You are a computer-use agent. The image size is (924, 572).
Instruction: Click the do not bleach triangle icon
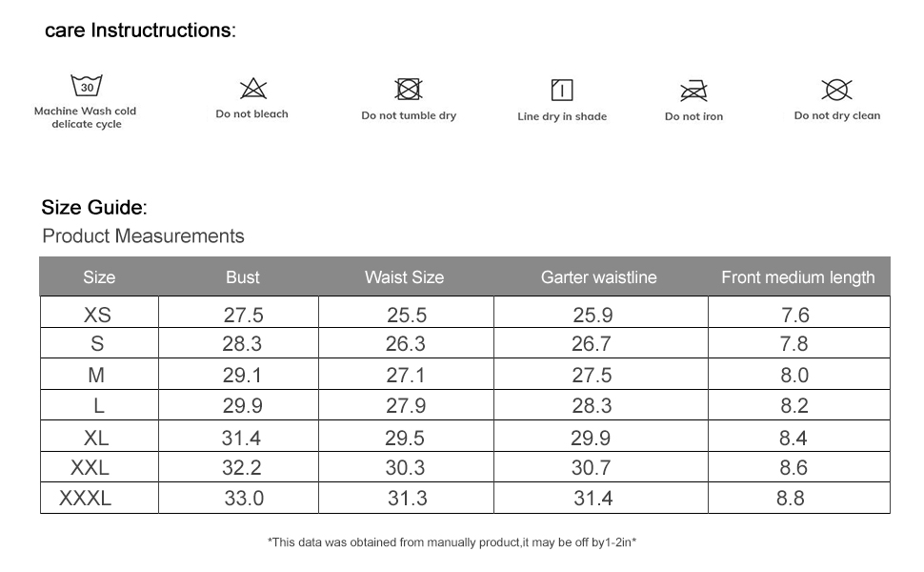252,90
